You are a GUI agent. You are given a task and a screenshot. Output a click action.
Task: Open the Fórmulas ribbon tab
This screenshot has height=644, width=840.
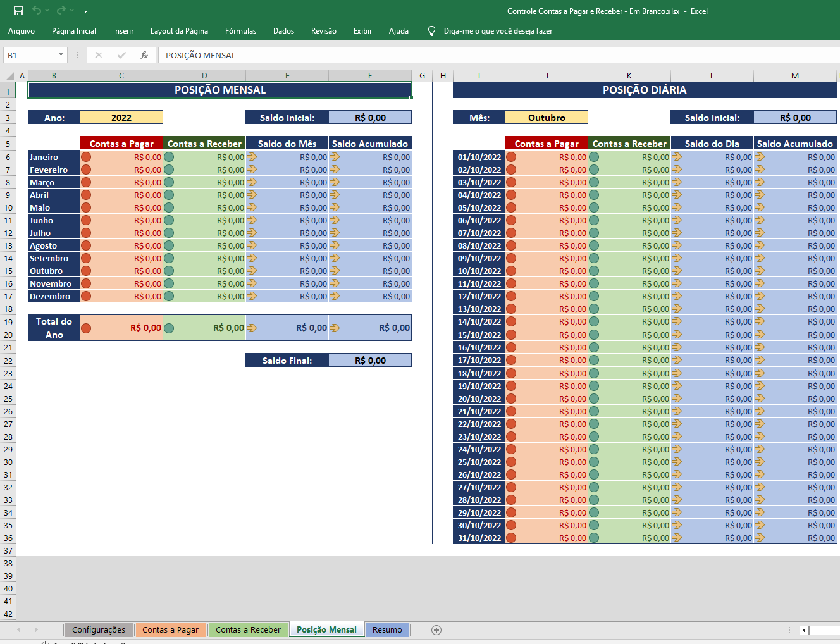(x=240, y=31)
